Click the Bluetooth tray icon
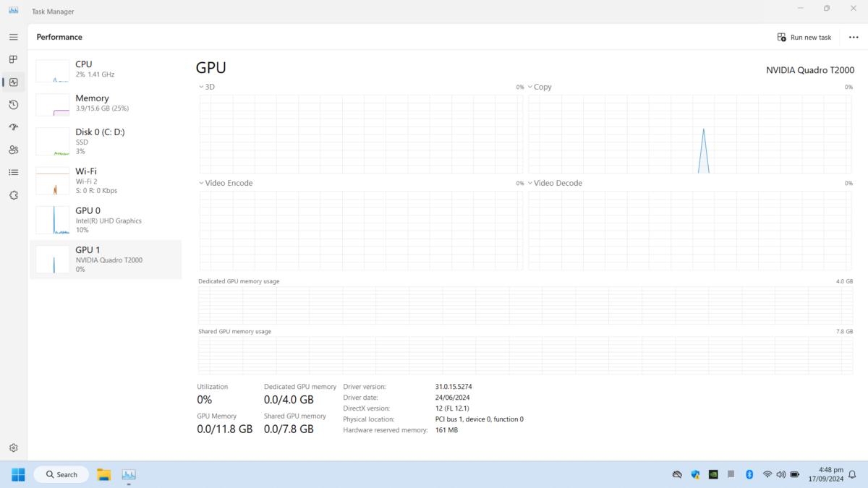 click(x=749, y=474)
